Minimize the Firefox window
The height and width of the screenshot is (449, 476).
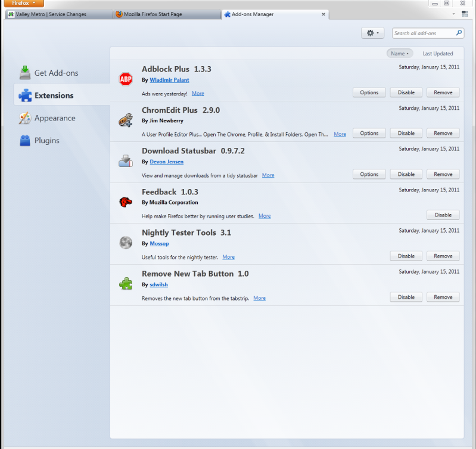pos(435,3)
